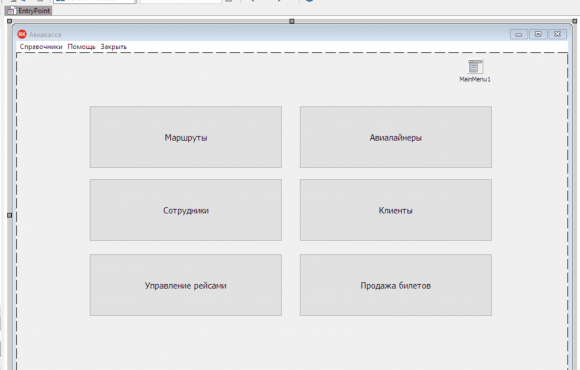This screenshot has height=370, width=580.
Task: Open the Помощь menu
Action: tap(81, 47)
